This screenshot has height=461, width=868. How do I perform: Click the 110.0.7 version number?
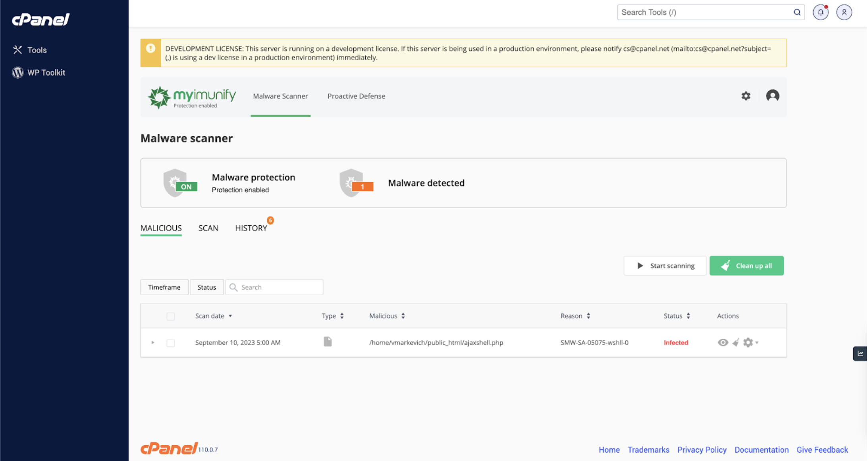click(x=208, y=450)
